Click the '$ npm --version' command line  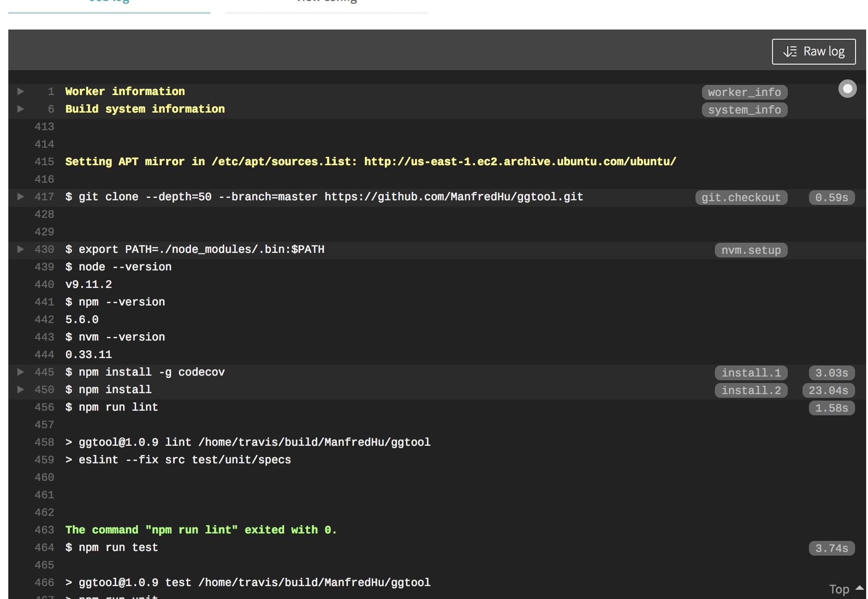[x=115, y=302]
